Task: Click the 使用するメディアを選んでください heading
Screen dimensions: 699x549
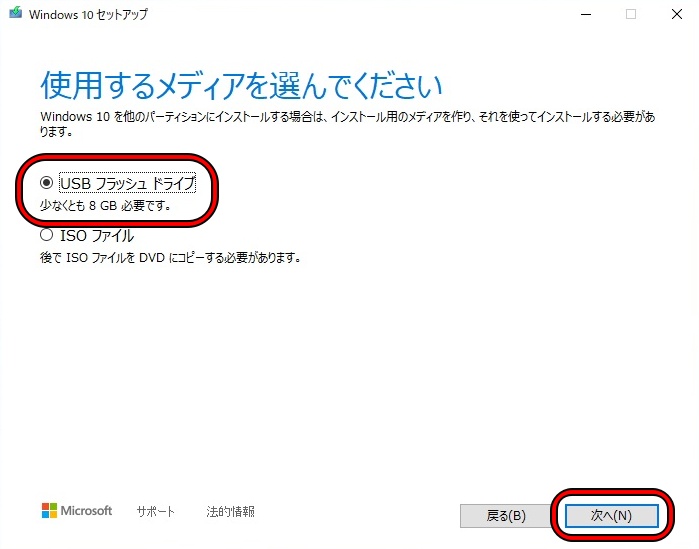Action: [x=241, y=86]
